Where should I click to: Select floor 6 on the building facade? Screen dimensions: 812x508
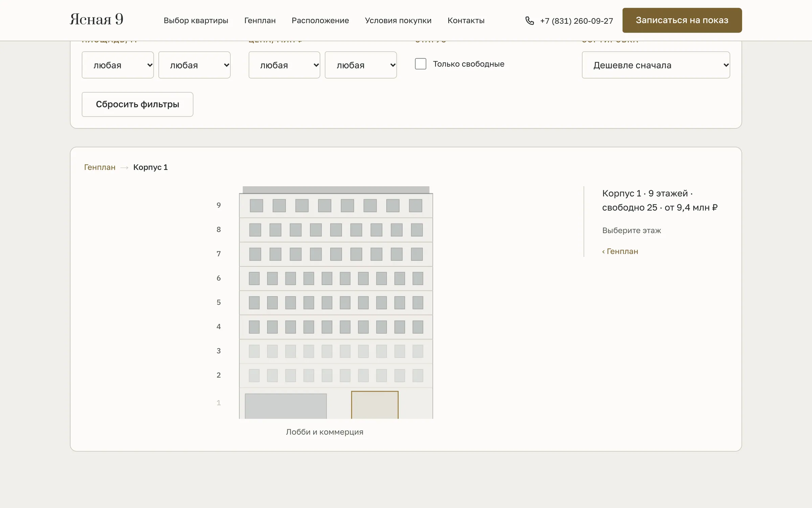point(336,278)
